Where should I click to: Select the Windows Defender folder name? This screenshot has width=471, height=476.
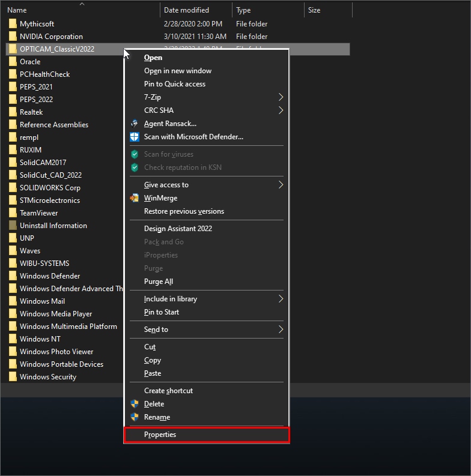coord(50,276)
